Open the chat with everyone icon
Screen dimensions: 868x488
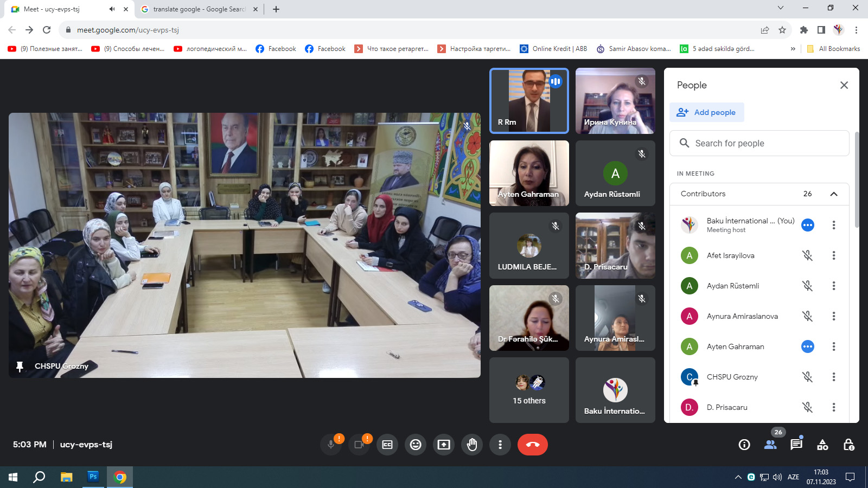[x=796, y=445]
